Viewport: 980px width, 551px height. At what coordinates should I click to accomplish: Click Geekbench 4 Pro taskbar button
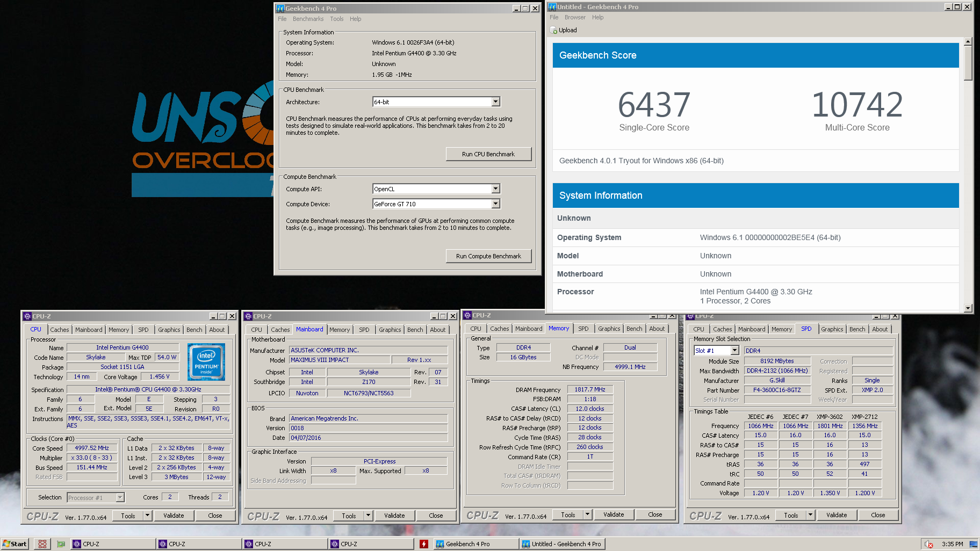coord(475,544)
